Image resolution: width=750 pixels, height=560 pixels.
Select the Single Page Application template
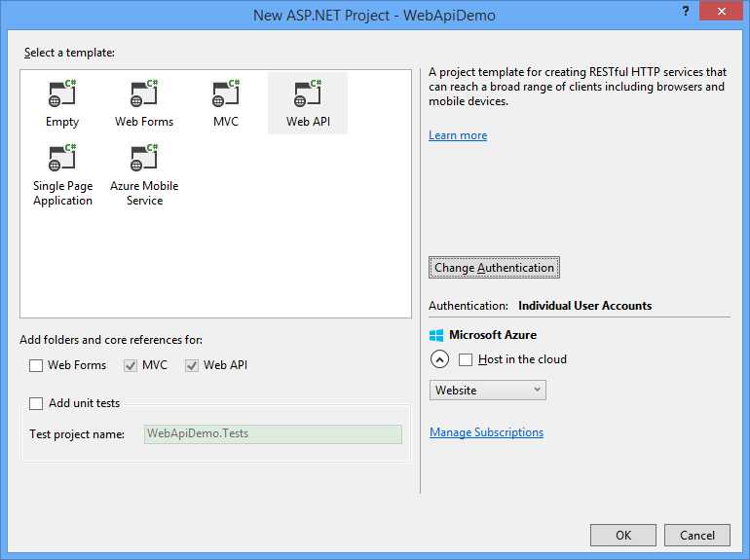[62, 175]
